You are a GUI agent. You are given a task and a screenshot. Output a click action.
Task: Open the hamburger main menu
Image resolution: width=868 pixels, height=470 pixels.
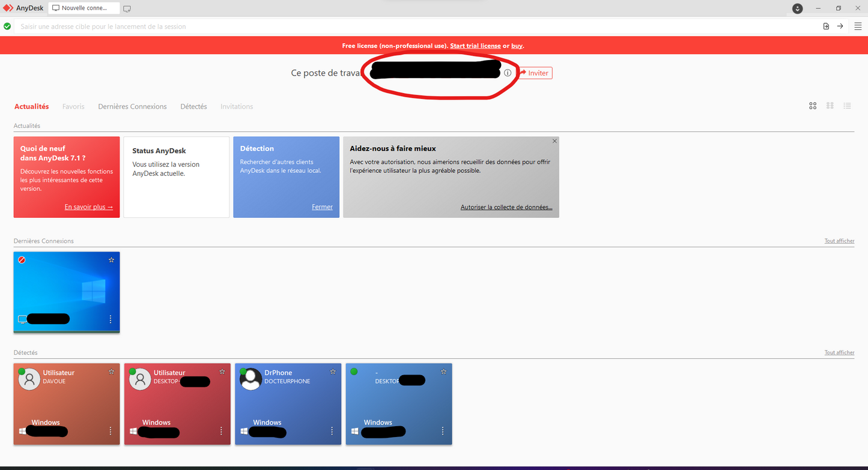point(858,26)
